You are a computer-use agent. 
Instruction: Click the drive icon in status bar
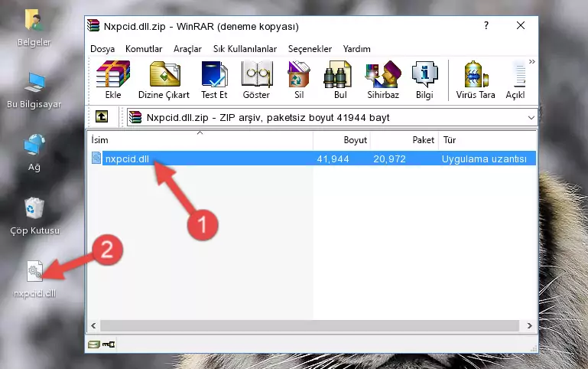point(94,345)
